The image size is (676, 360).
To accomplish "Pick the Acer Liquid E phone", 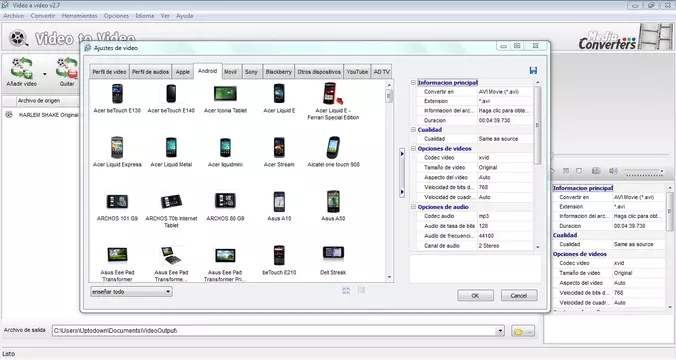I will (279, 98).
